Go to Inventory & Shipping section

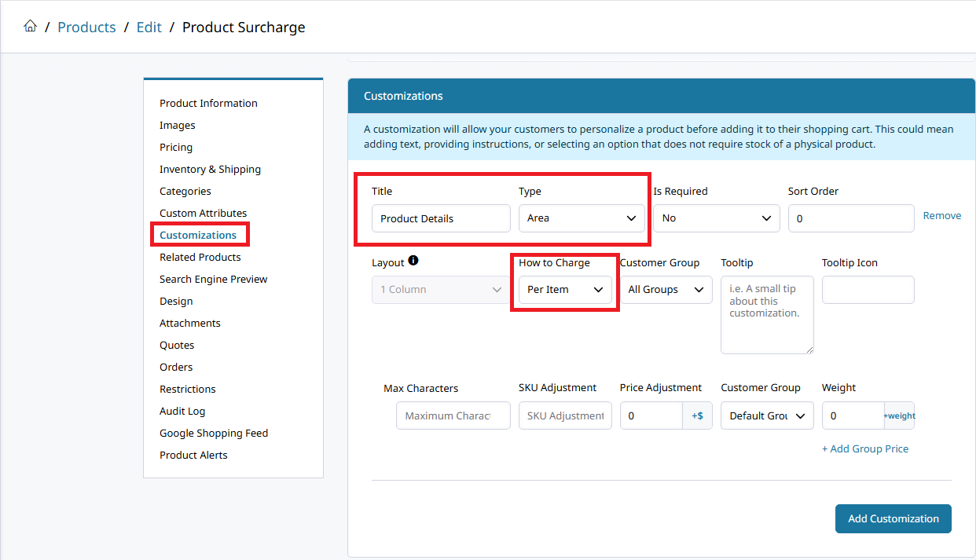coord(210,169)
